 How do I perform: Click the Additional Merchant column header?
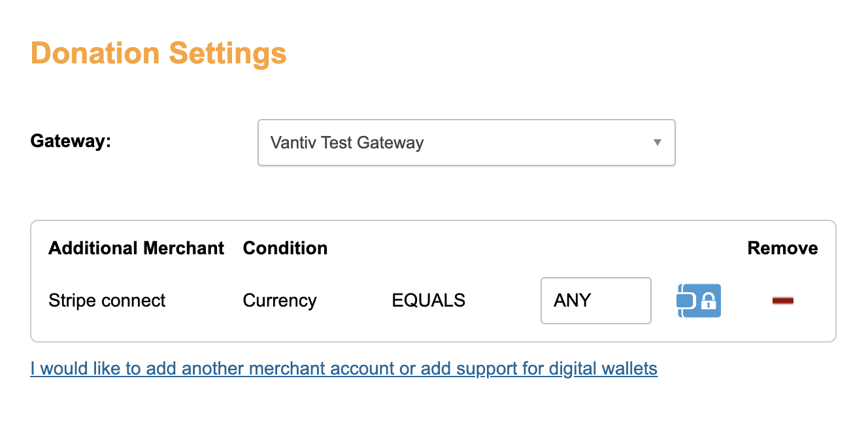[x=136, y=248]
